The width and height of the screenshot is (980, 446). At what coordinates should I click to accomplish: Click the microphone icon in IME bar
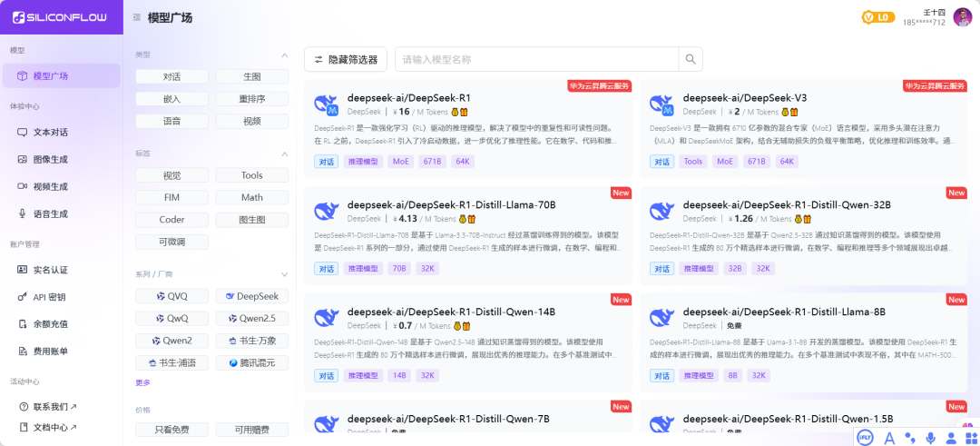click(x=931, y=438)
